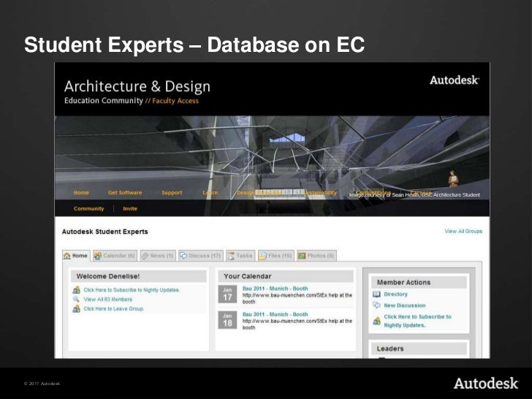Open the Calendar (6) tab
532x399 pixels.
pyautogui.click(x=115, y=256)
